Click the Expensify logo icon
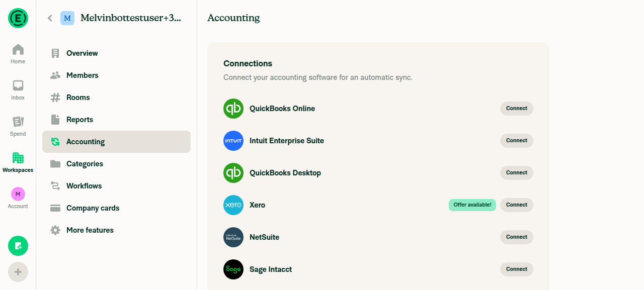Screen dimensions: 644x290 18,18
